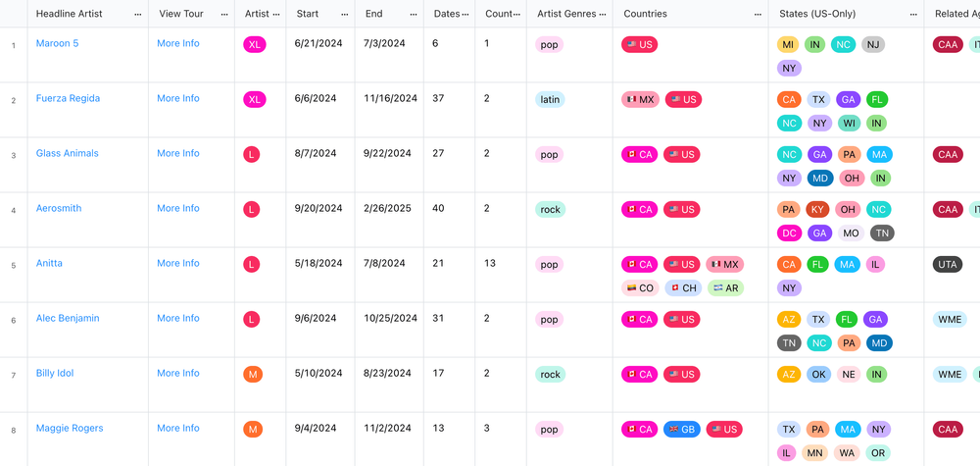Click More Info for Glass Animals
The image size is (980, 466).
point(178,153)
